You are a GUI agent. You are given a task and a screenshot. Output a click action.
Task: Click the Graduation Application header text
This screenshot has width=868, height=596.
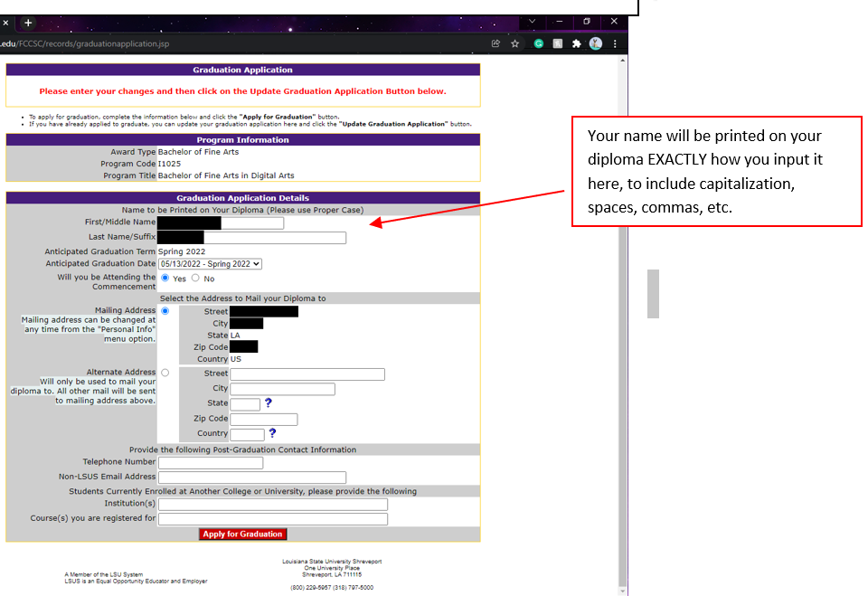point(242,70)
